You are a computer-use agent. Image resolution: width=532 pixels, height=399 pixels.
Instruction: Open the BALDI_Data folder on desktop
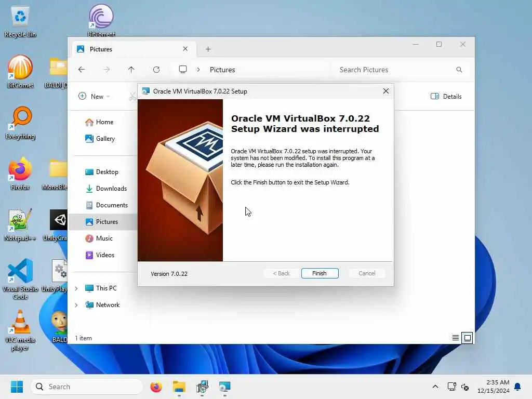coord(57,72)
